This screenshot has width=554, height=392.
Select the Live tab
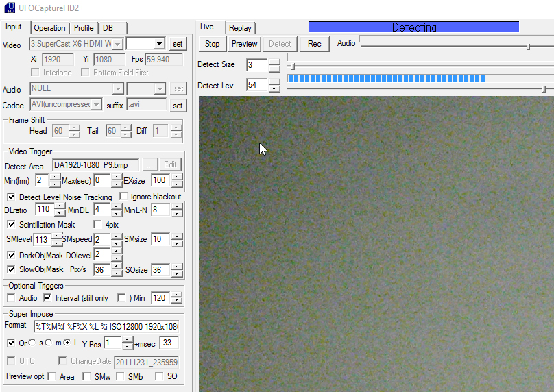click(206, 27)
